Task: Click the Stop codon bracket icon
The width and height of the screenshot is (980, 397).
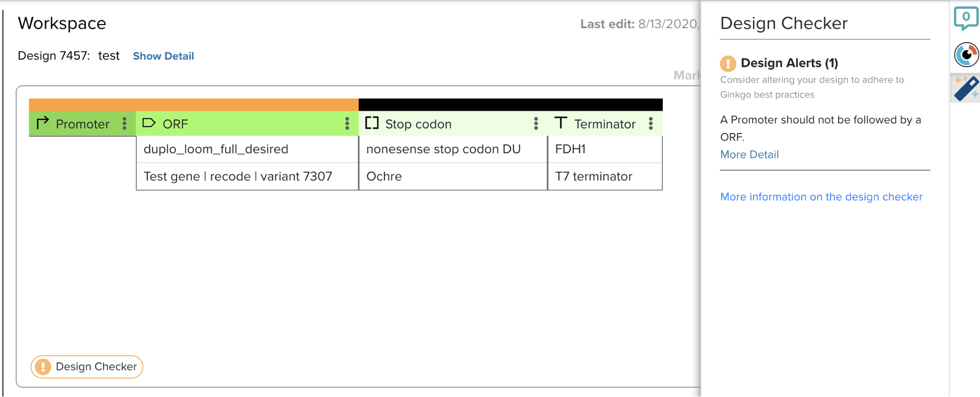Action: point(372,123)
